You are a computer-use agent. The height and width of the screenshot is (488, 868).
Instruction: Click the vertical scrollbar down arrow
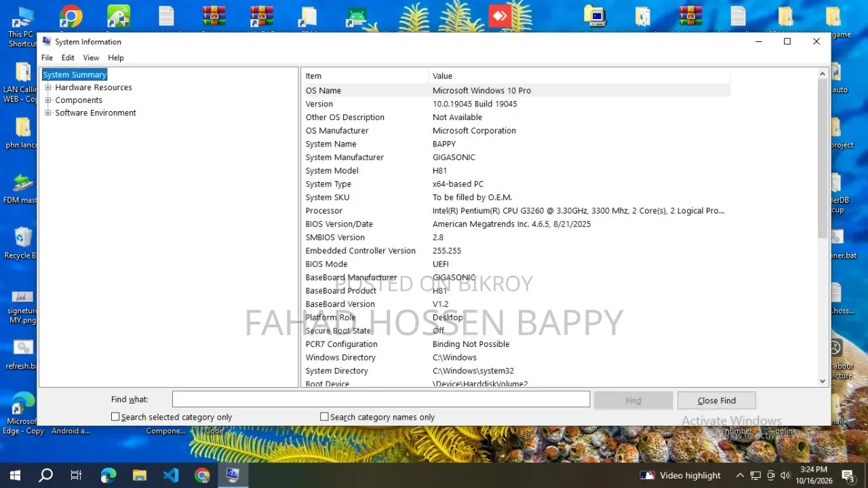(x=823, y=381)
